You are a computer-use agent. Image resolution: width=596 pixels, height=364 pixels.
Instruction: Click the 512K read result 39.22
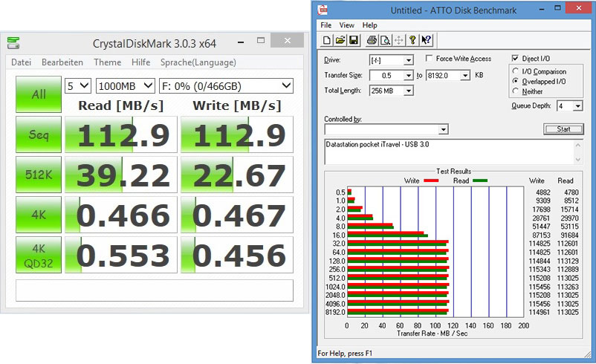pos(121,175)
